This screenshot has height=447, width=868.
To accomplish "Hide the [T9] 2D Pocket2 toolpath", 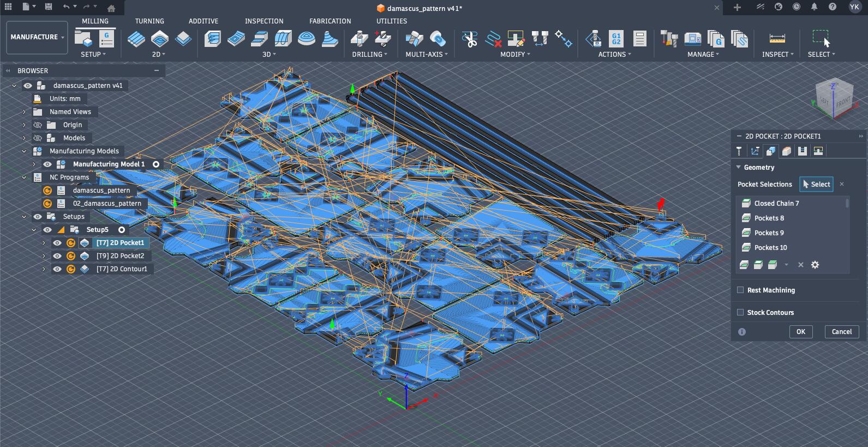I will 57,256.
